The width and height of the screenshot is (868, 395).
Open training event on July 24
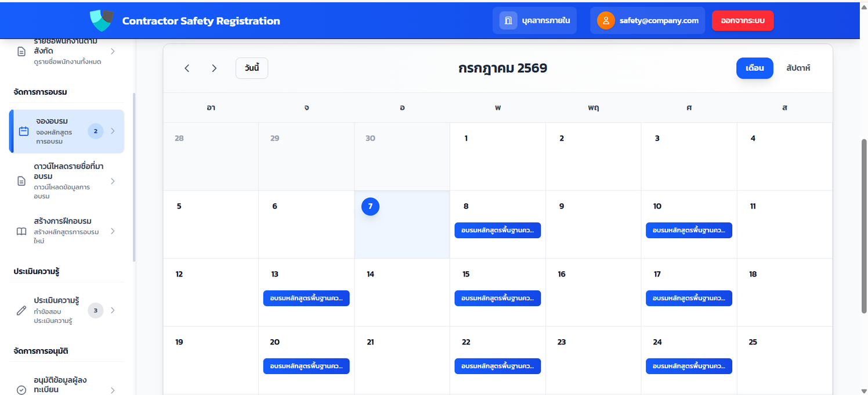tap(689, 367)
